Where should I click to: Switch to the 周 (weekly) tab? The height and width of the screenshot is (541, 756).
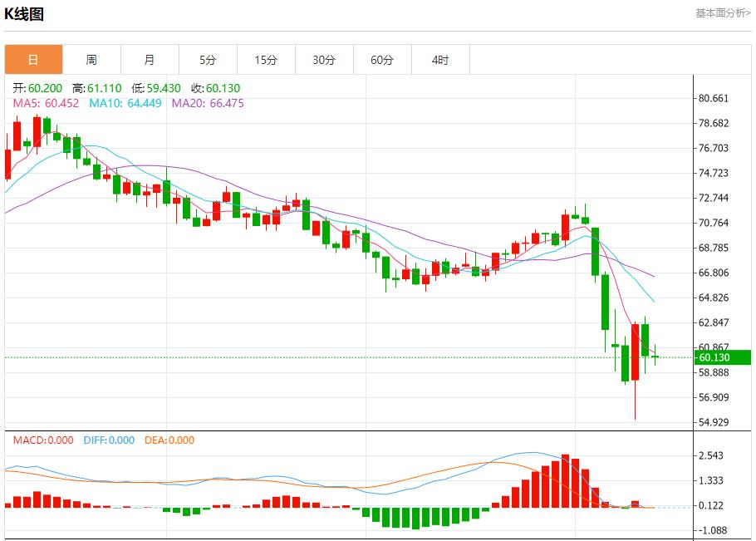coord(91,59)
